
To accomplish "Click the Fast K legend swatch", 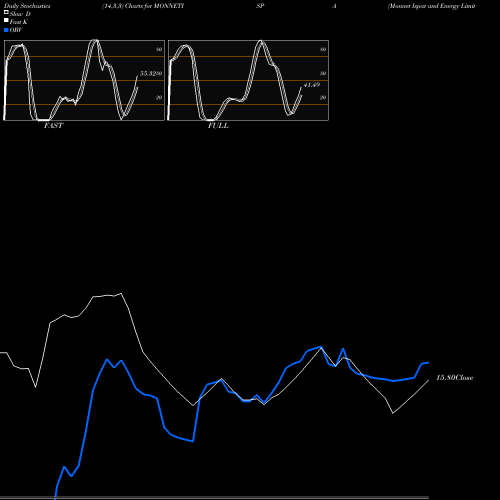I will click(6, 20).
